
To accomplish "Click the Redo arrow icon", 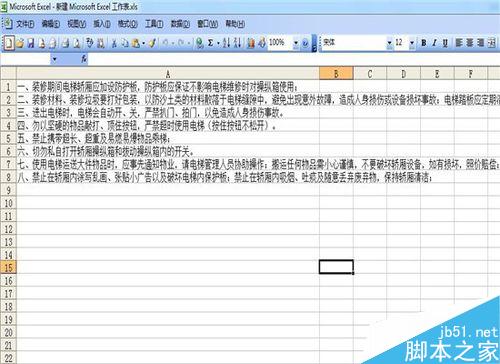I will coord(181,43).
